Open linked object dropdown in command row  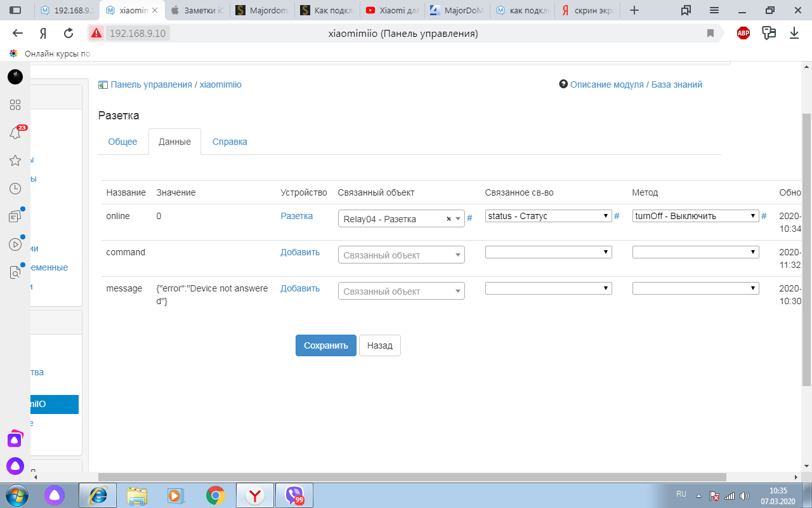pos(401,255)
